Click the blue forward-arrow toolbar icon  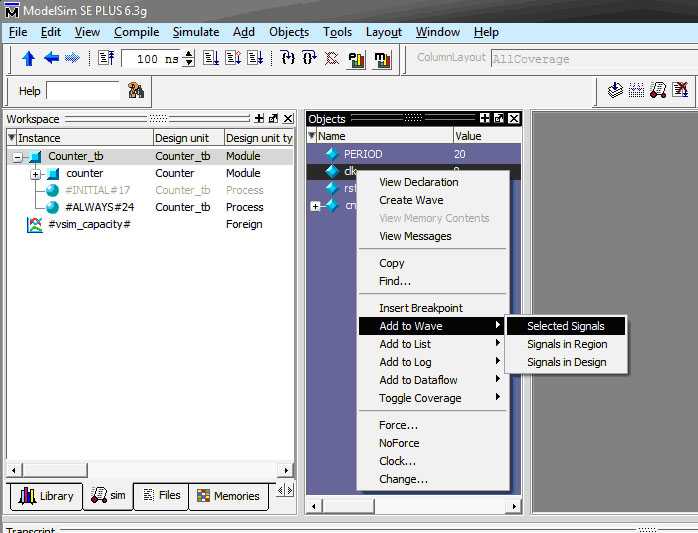coord(72,58)
